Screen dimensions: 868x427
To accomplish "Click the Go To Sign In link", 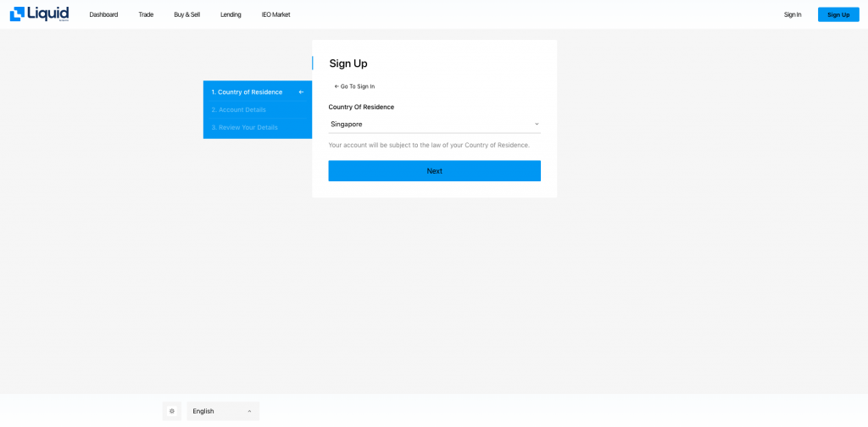I will coord(354,86).
